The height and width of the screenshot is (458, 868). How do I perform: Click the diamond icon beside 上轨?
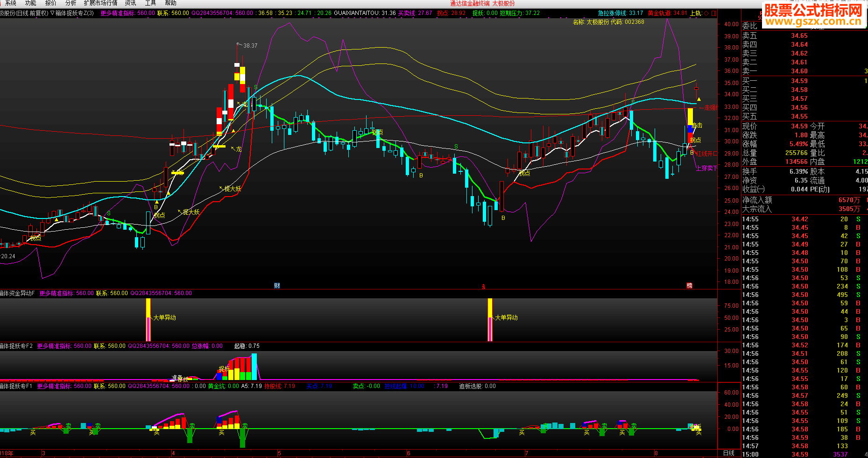pos(706,13)
